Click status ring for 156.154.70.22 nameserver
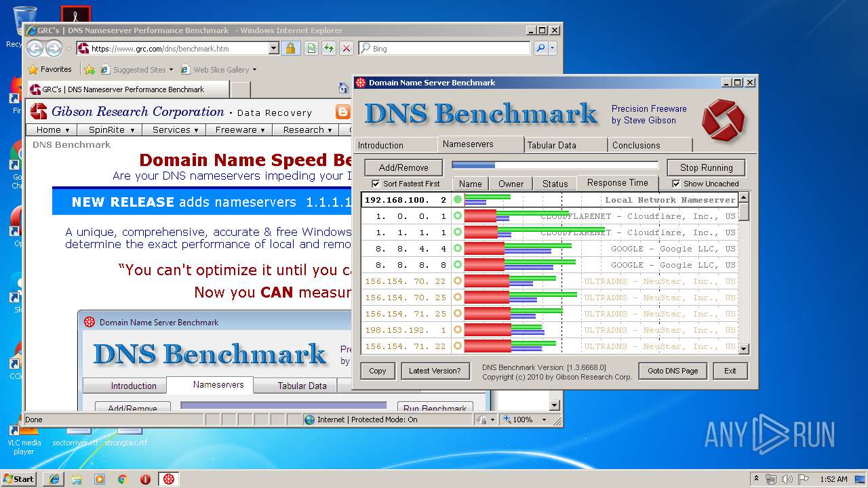Image resolution: width=868 pixels, height=488 pixels. (458, 281)
